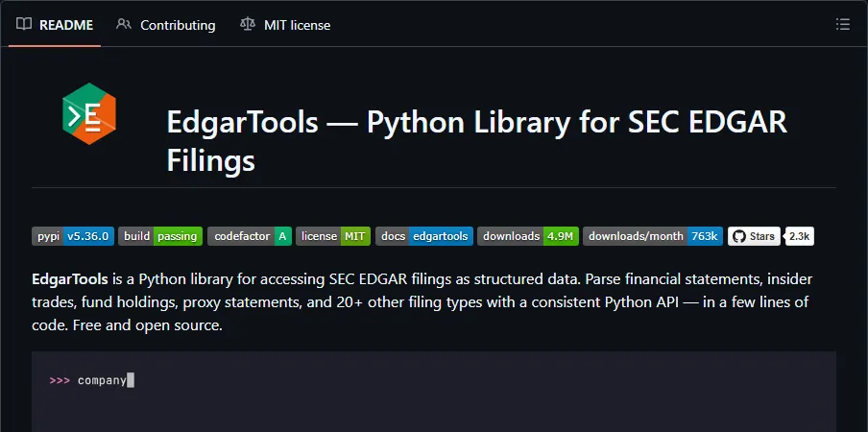Click the people icon beside Contributing
This screenshot has width=868, height=432.
[124, 24]
